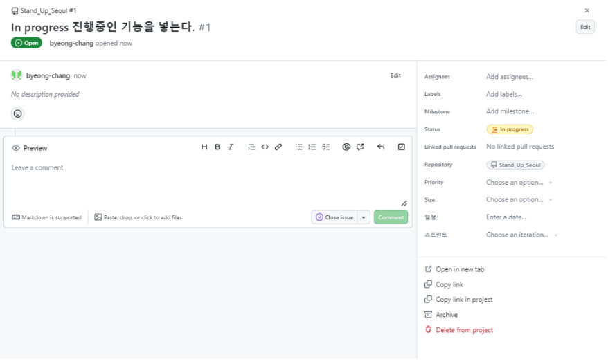
Task: Click the Close issue button
Action: point(336,218)
